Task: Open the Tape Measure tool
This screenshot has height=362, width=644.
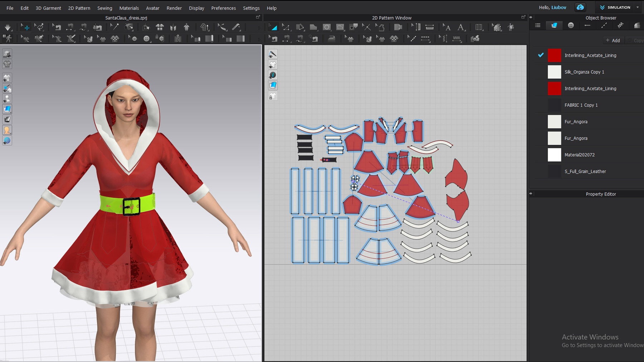Action: click(x=236, y=27)
